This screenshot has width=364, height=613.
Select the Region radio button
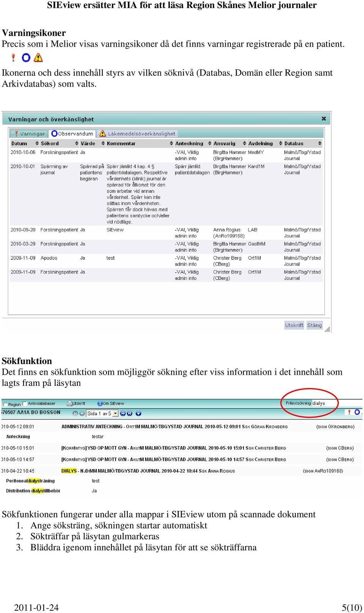(5, 404)
